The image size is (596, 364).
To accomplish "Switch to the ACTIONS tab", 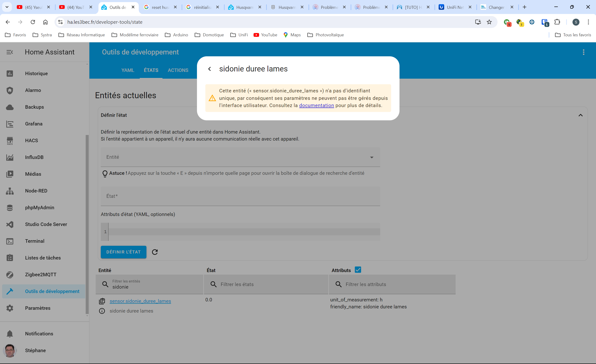I will click(x=178, y=70).
